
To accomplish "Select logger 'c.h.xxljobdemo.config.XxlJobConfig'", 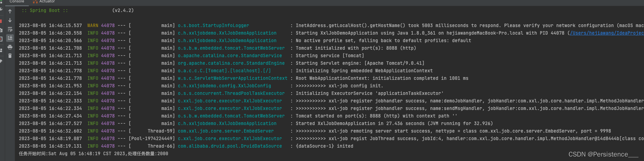I will coord(224,86).
